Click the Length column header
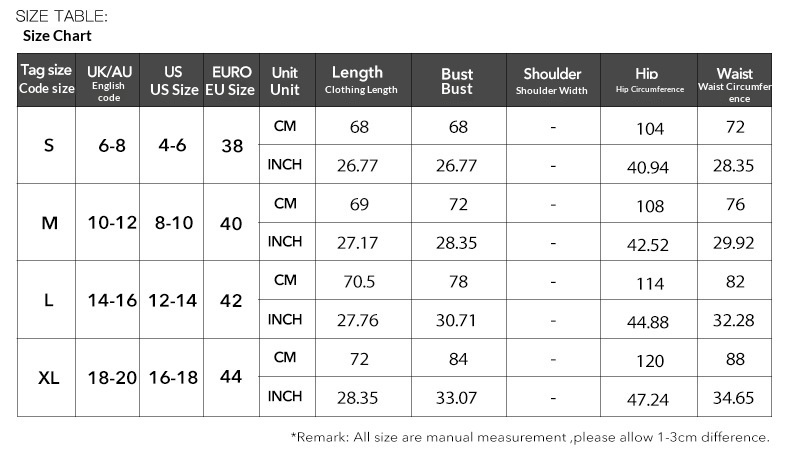The image size is (790, 470). (363, 80)
